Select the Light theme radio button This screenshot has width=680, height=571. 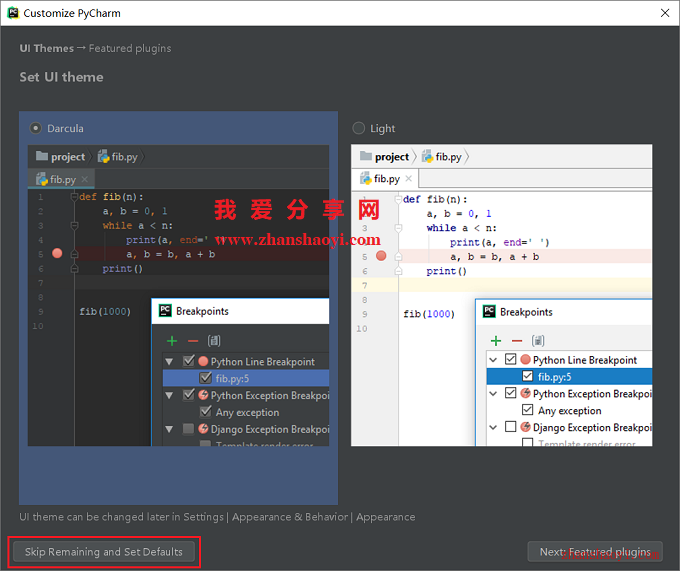coord(359,128)
